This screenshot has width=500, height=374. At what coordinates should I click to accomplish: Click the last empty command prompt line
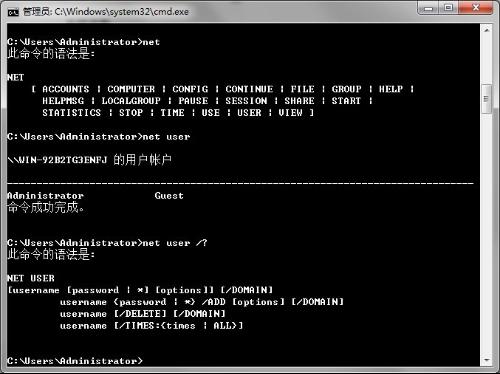pos(75,361)
